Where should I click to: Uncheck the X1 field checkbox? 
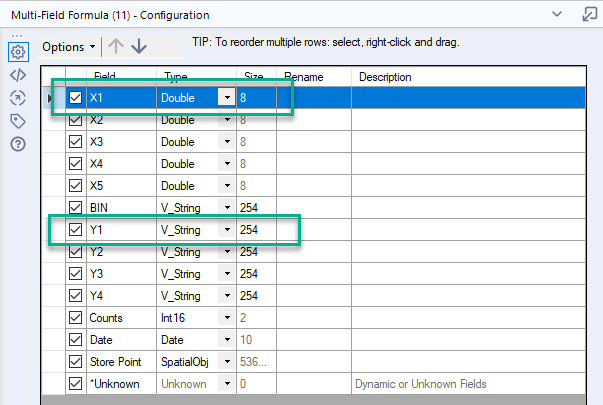tap(76, 98)
